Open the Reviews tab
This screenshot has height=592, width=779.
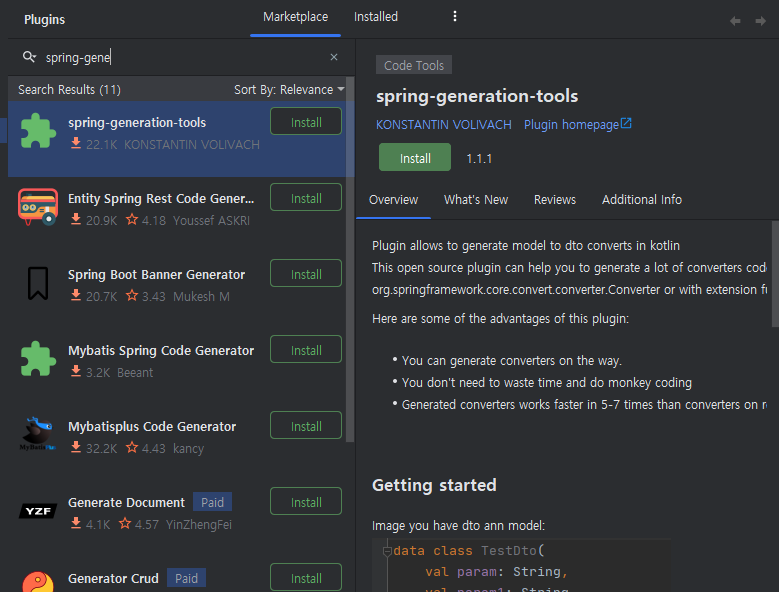tap(555, 200)
